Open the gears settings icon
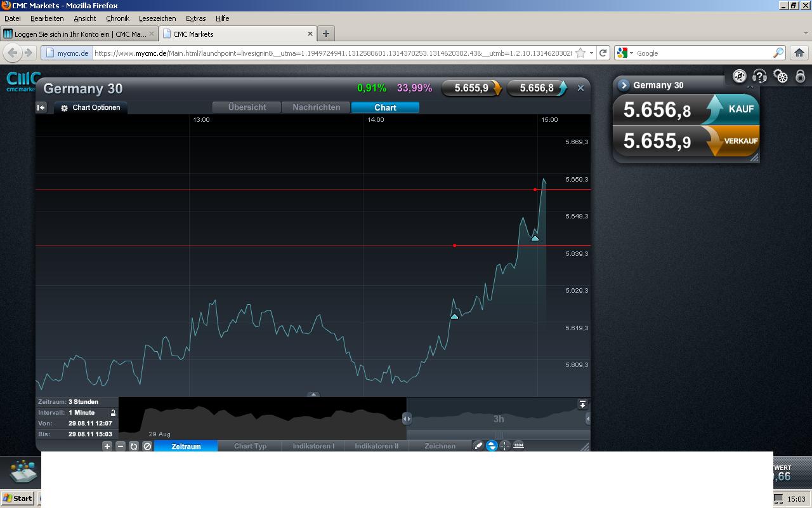Viewport: 812px width, 508px height. pos(781,77)
